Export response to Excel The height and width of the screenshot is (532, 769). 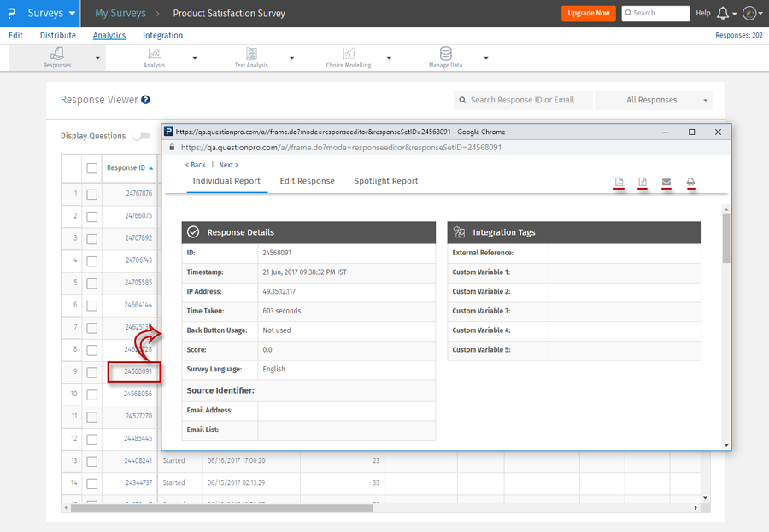(x=643, y=183)
